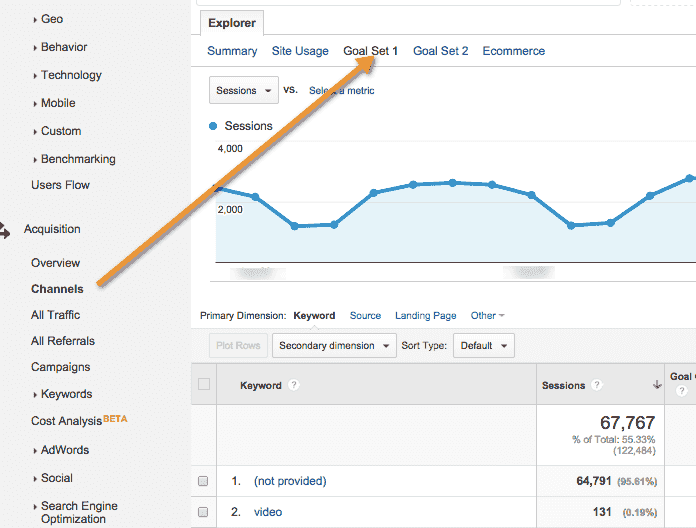Open the Sort Type Default dropdown
The height and width of the screenshot is (528, 696).
tap(484, 346)
